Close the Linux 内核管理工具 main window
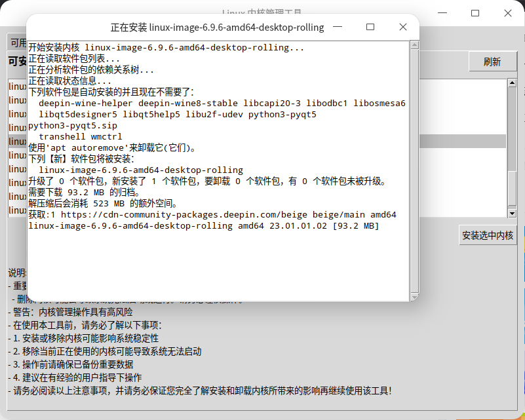The image size is (525, 420). (507, 13)
